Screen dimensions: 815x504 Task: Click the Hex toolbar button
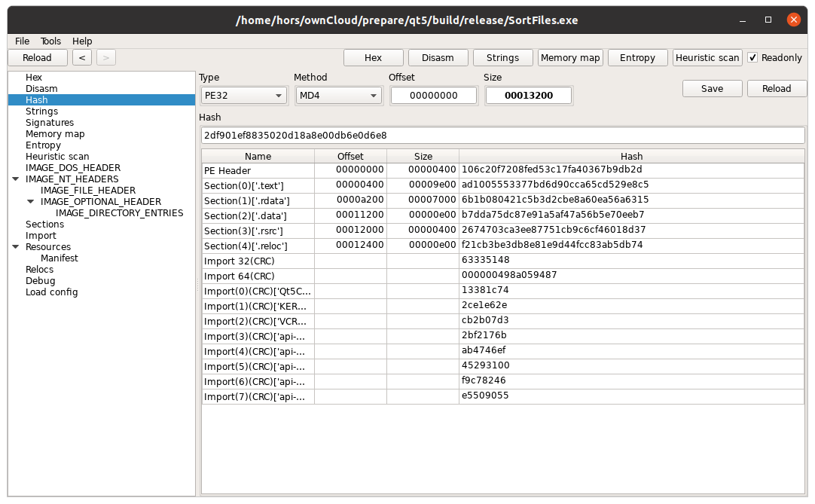(373, 58)
